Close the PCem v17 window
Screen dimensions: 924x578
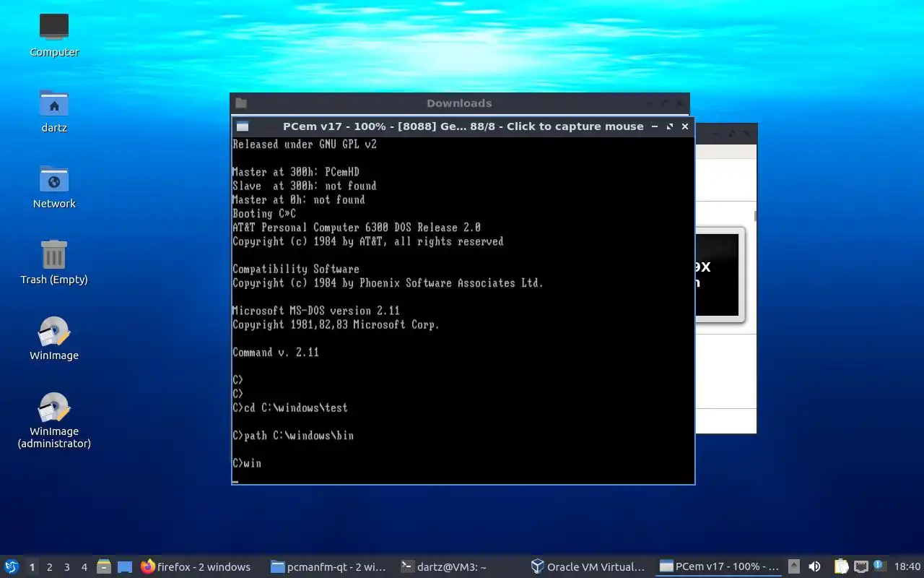coord(685,126)
